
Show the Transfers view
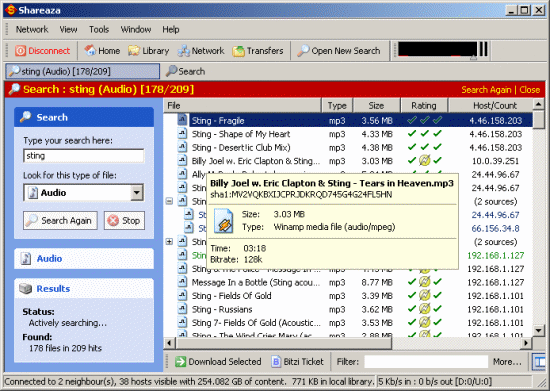pos(258,51)
